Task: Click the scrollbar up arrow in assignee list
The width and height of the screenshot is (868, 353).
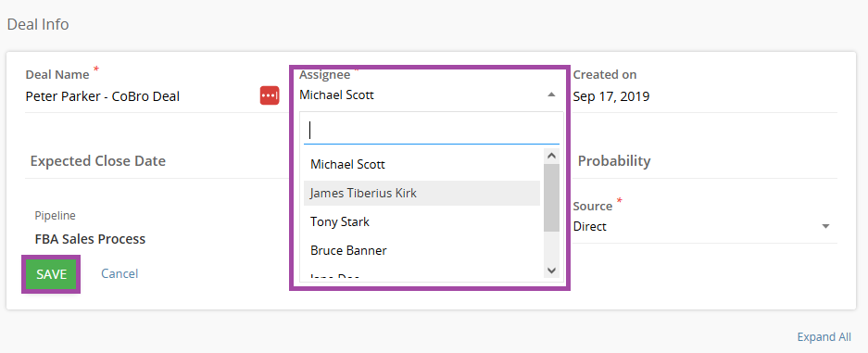Action: coord(551,156)
